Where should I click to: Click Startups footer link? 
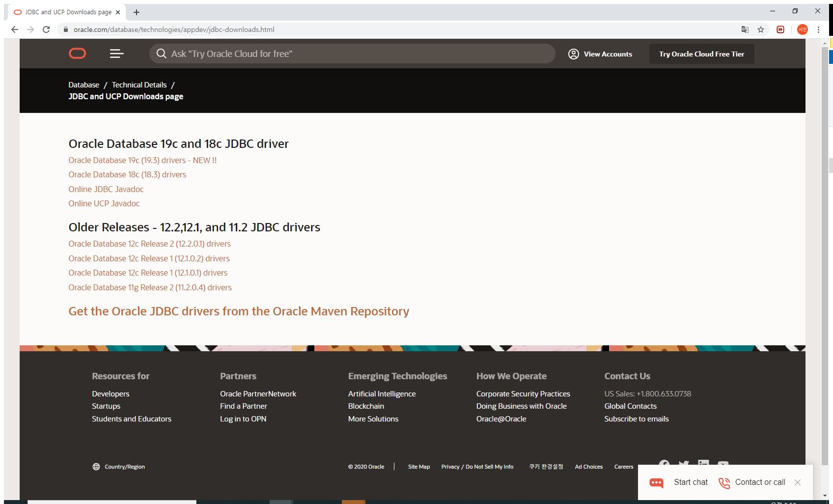pos(106,406)
